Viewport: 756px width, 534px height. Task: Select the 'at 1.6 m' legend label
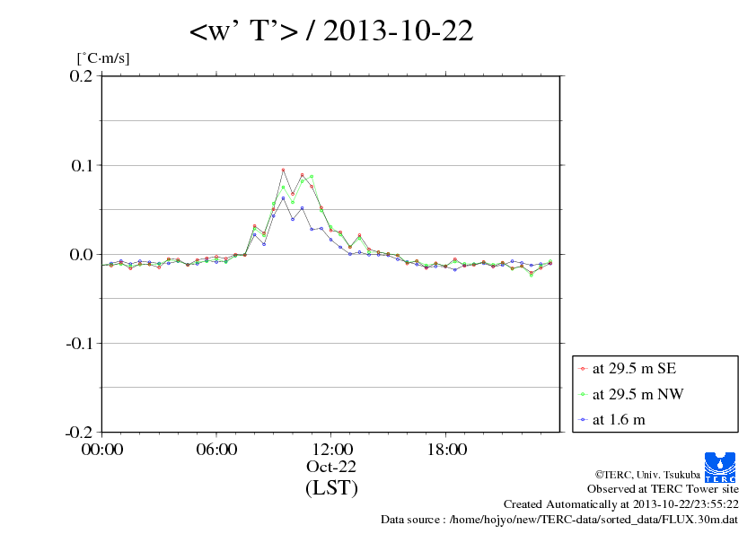point(619,419)
